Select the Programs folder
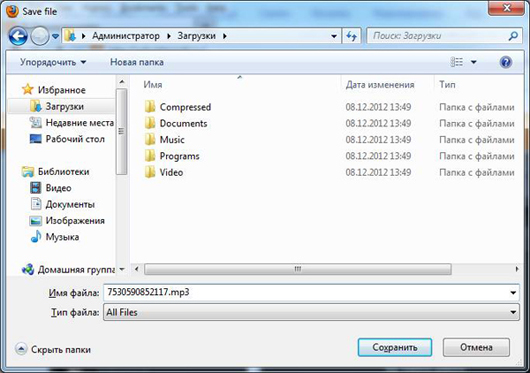The height and width of the screenshot is (373, 530). [x=179, y=156]
